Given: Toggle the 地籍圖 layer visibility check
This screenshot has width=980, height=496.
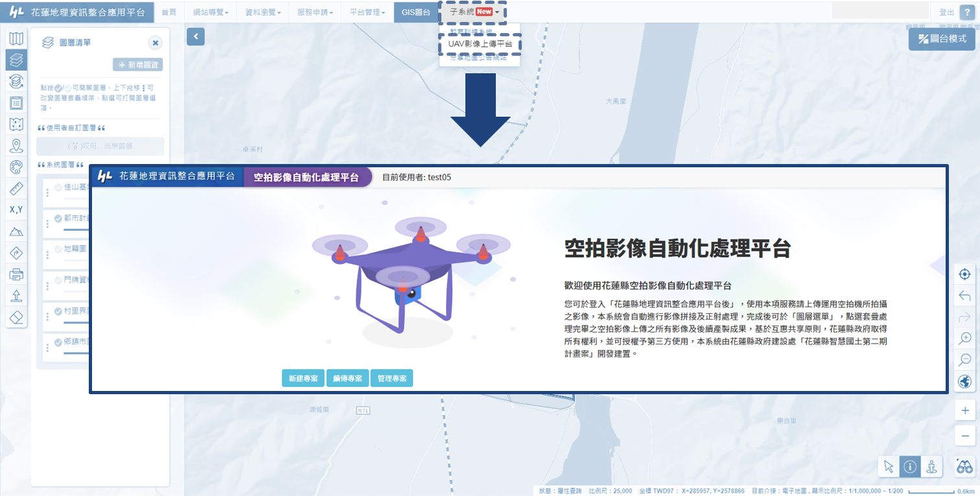Looking at the screenshot, I should point(58,249).
